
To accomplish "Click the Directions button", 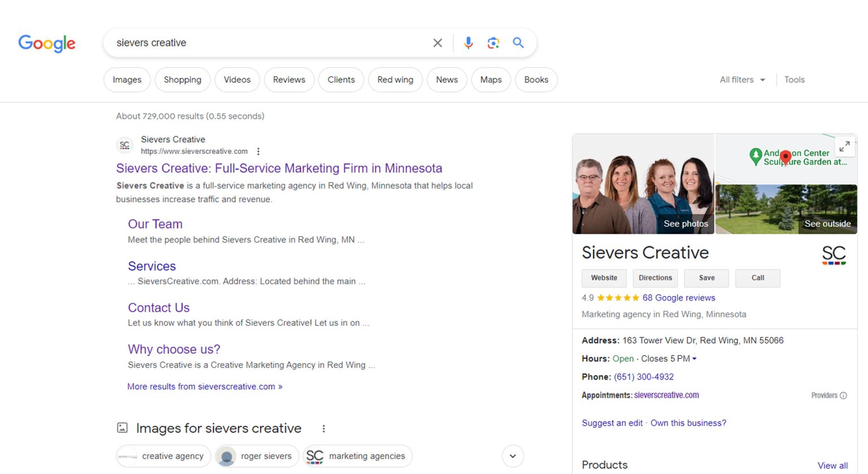I will [x=655, y=278].
